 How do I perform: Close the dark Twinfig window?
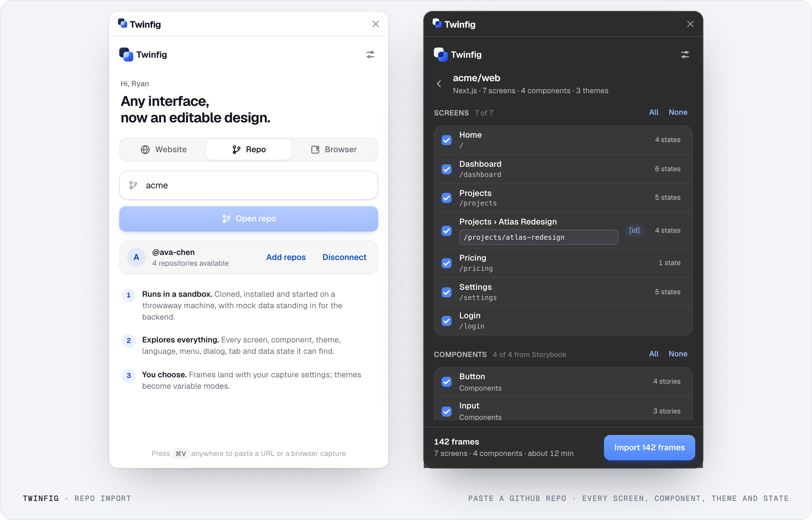(690, 24)
